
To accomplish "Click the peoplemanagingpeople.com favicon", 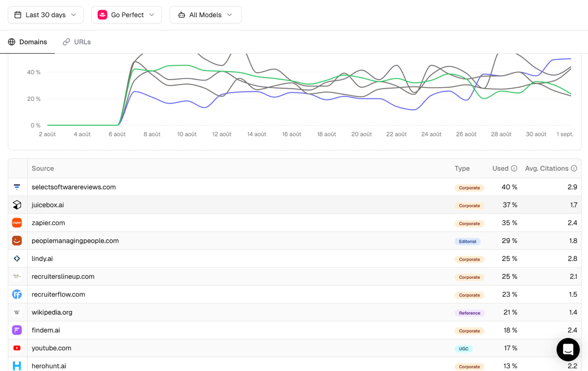I will coord(17,240).
